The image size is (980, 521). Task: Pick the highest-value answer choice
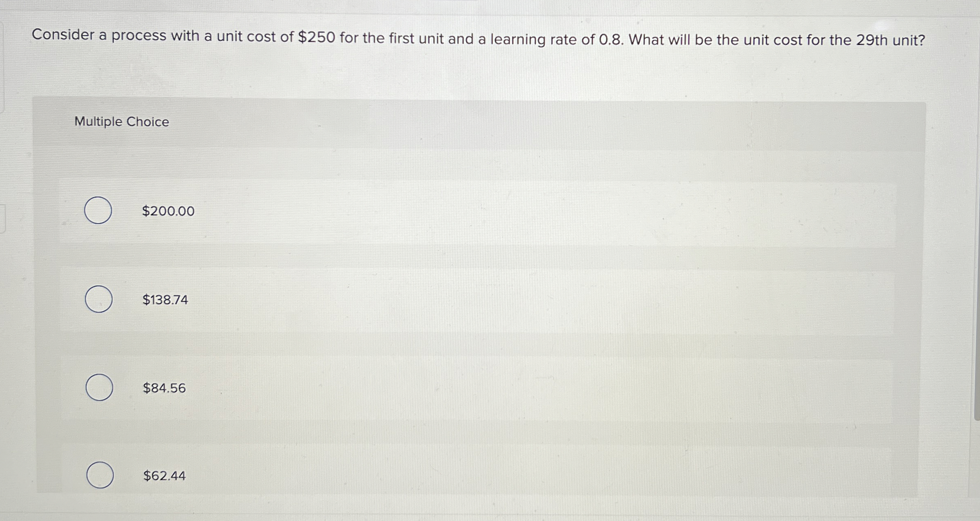[168, 211]
